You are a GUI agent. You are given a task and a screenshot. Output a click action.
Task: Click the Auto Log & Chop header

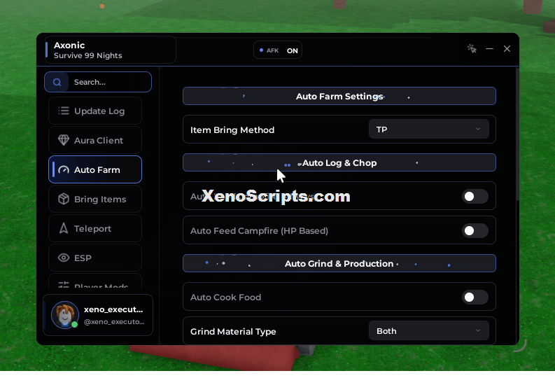pyautogui.click(x=339, y=162)
